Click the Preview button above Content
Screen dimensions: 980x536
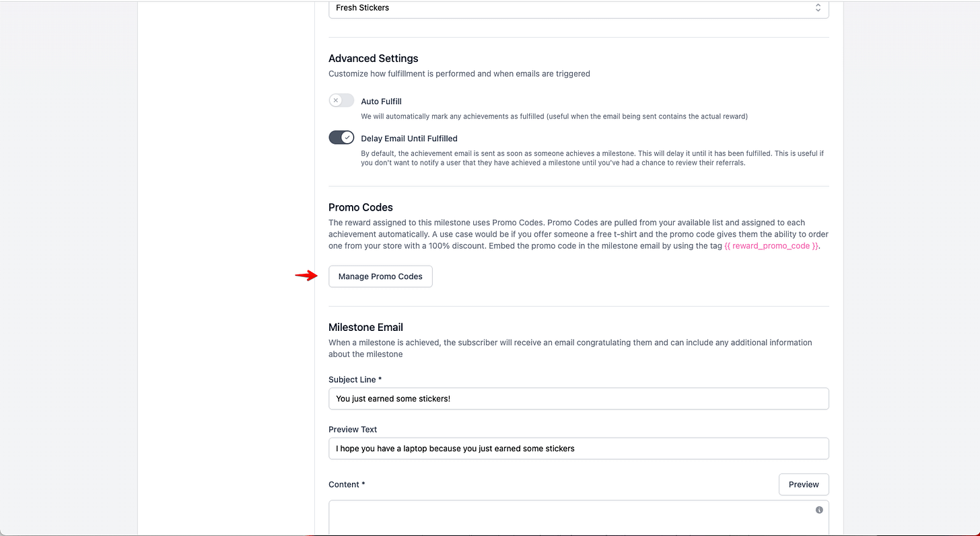click(804, 484)
